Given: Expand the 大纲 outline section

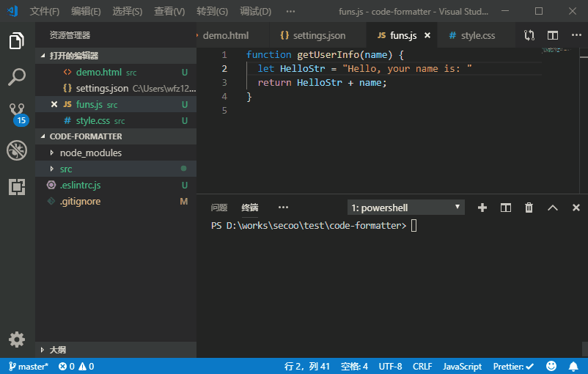Looking at the screenshot, I should pyautogui.click(x=57, y=350).
